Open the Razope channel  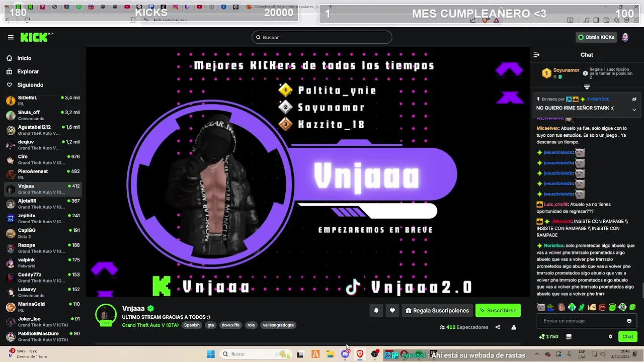pyautogui.click(x=43, y=248)
